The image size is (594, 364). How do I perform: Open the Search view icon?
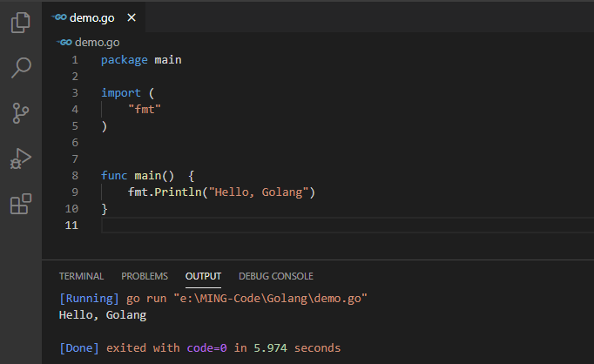click(20, 68)
